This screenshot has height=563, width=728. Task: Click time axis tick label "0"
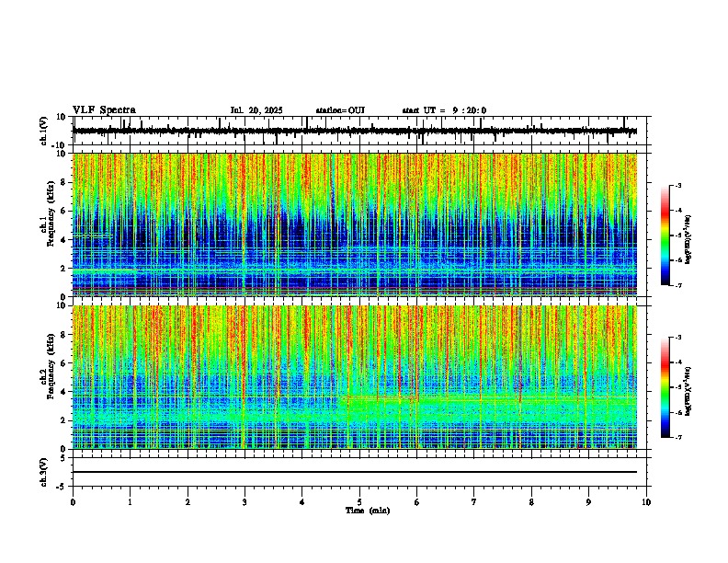coord(73,502)
